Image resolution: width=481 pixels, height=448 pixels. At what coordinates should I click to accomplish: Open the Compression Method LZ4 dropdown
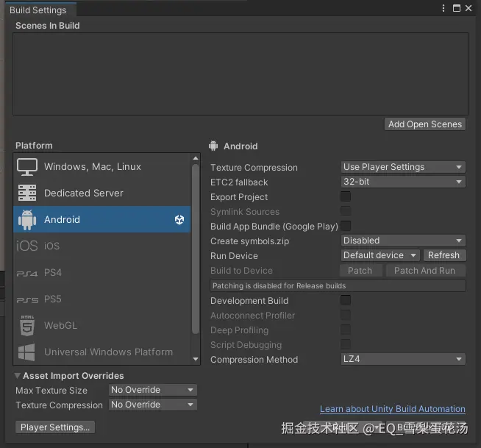403,359
